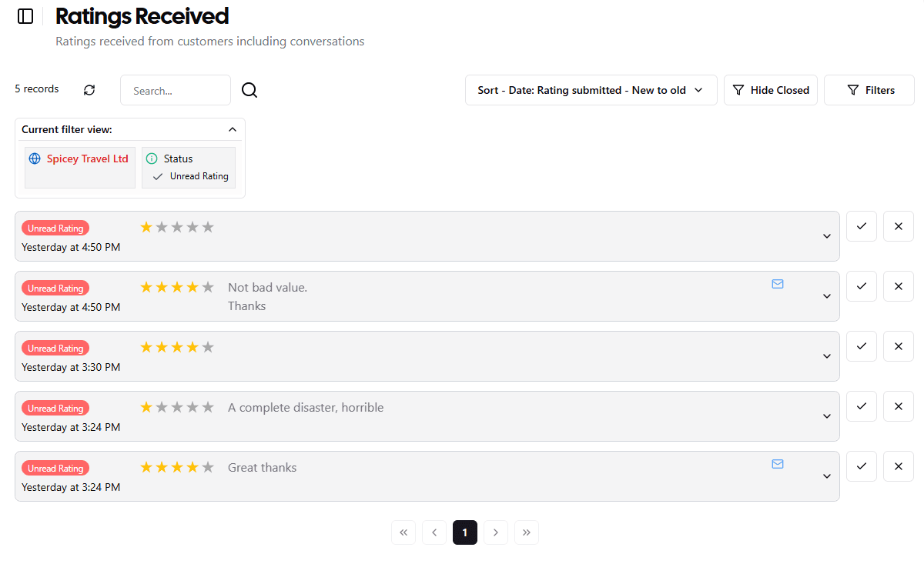Expand the 'A complete disaster' rating row

[827, 416]
